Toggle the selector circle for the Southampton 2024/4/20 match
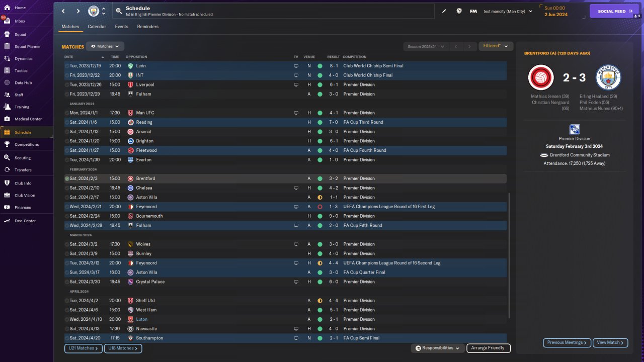644x362 pixels. tap(67, 338)
